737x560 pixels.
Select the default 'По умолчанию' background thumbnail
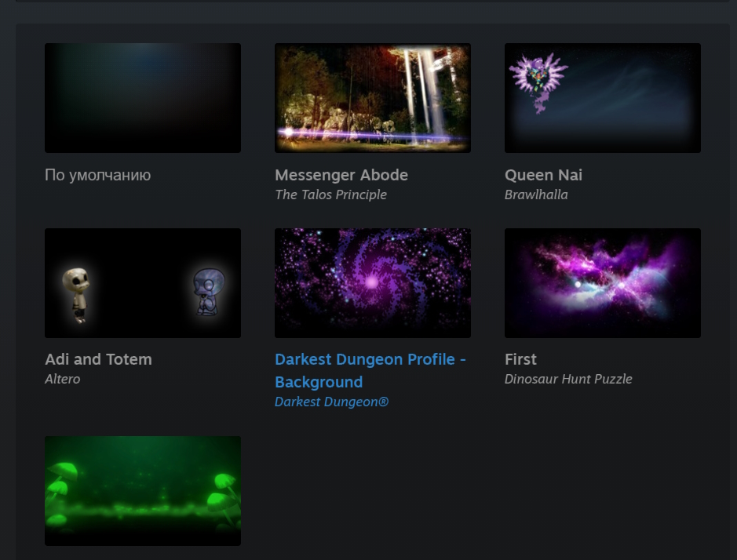click(142, 98)
